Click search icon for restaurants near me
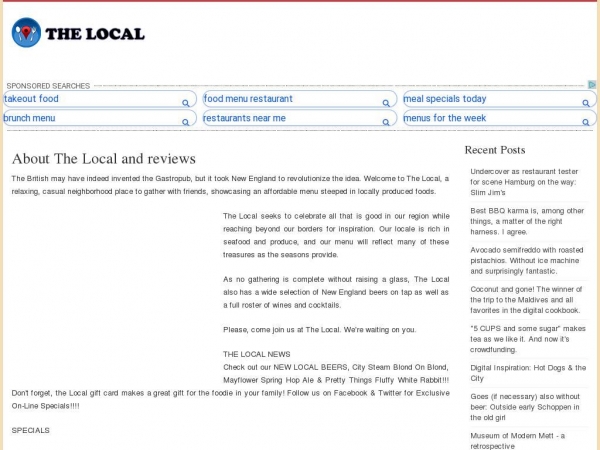The width and height of the screenshot is (600, 450). pyautogui.click(x=386, y=122)
